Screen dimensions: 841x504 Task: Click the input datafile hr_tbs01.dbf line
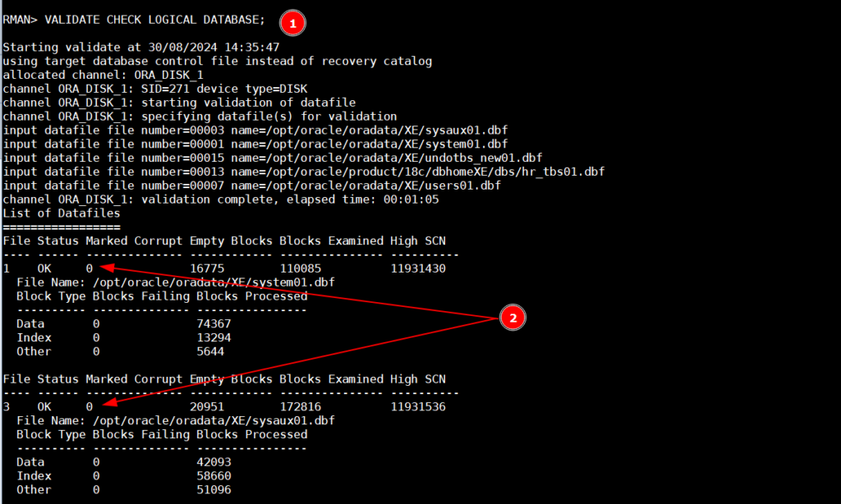coord(303,172)
